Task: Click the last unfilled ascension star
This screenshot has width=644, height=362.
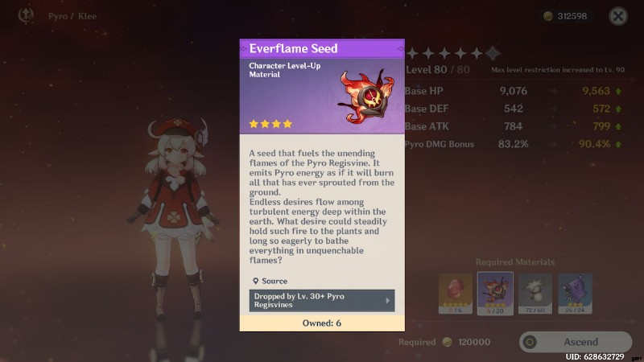Action: [x=493, y=53]
